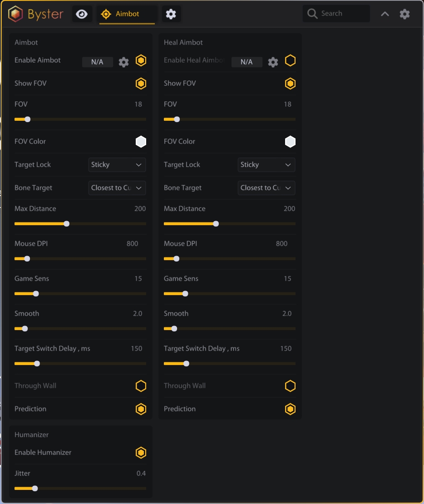Open the eye icon tab
The height and width of the screenshot is (504, 424).
[x=82, y=14]
